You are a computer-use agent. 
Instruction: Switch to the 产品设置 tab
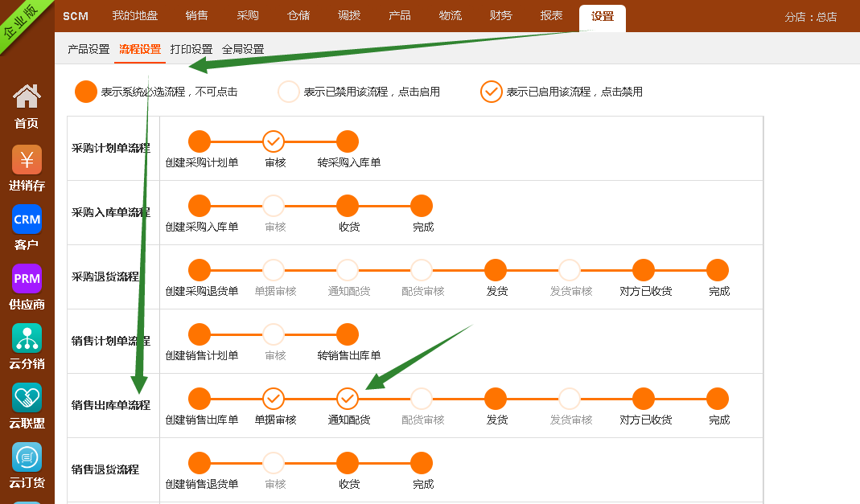click(88, 49)
